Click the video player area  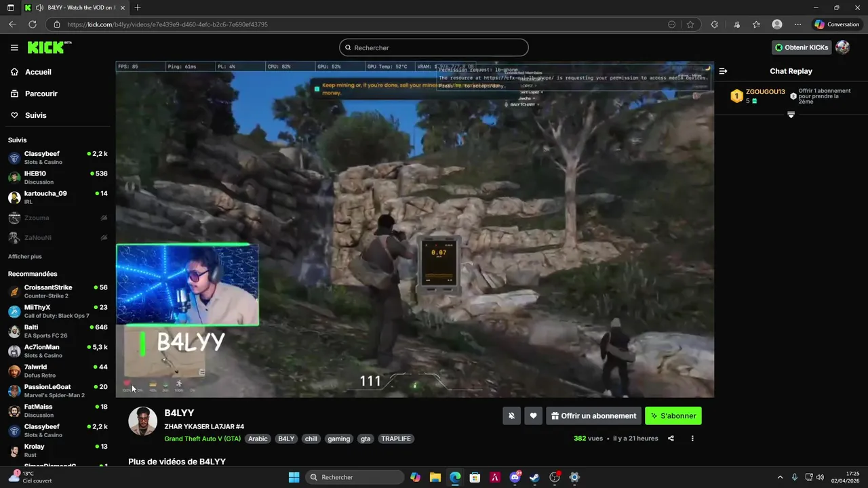coord(414,229)
